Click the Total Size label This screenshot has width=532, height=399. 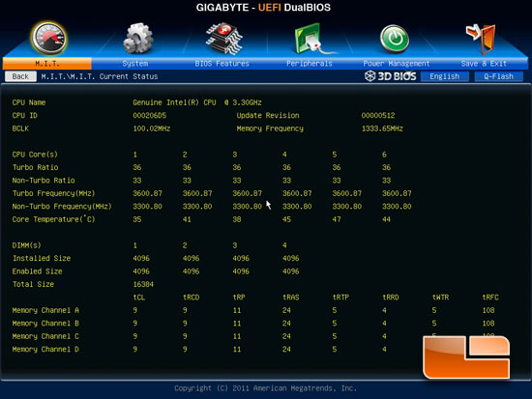click(x=33, y=284)
